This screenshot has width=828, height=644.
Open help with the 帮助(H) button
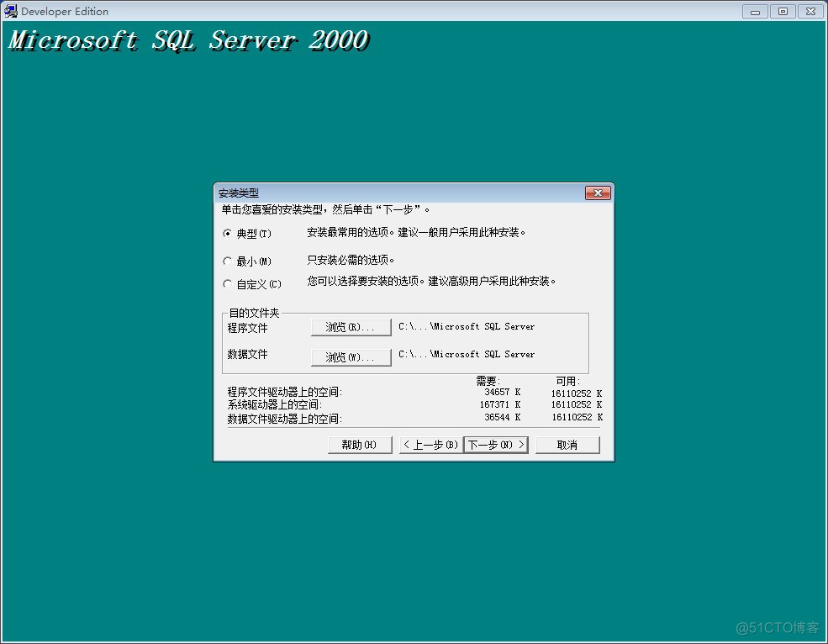[360, 445]
